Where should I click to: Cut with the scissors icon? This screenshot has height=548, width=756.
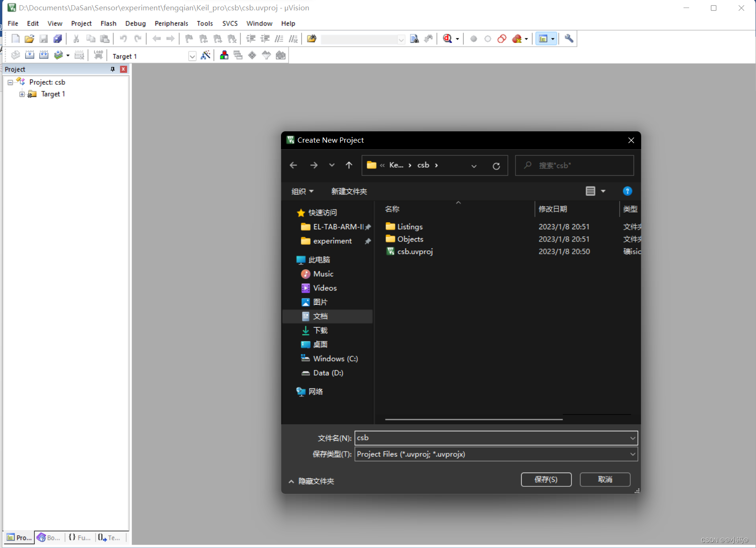[76, 39]
